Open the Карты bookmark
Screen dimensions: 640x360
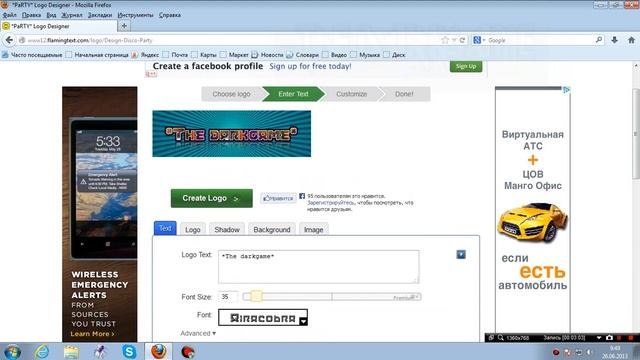click(x=204, y=55)
